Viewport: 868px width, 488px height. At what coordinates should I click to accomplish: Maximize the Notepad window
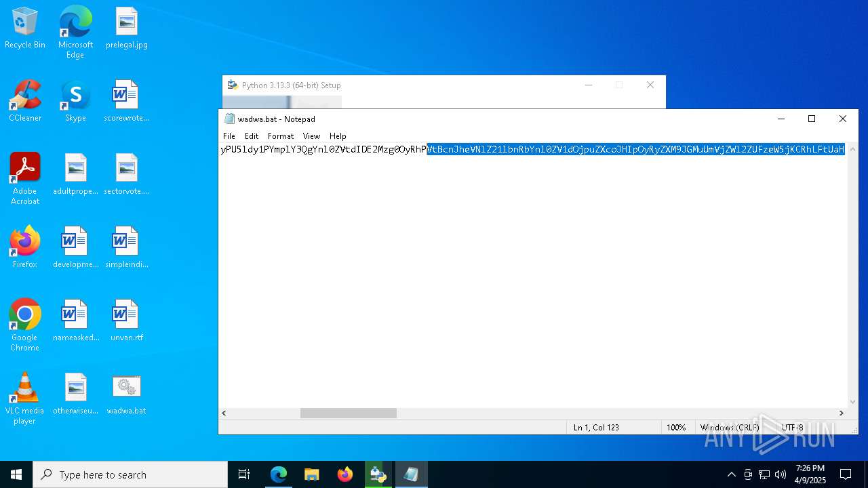pos(812,119)
